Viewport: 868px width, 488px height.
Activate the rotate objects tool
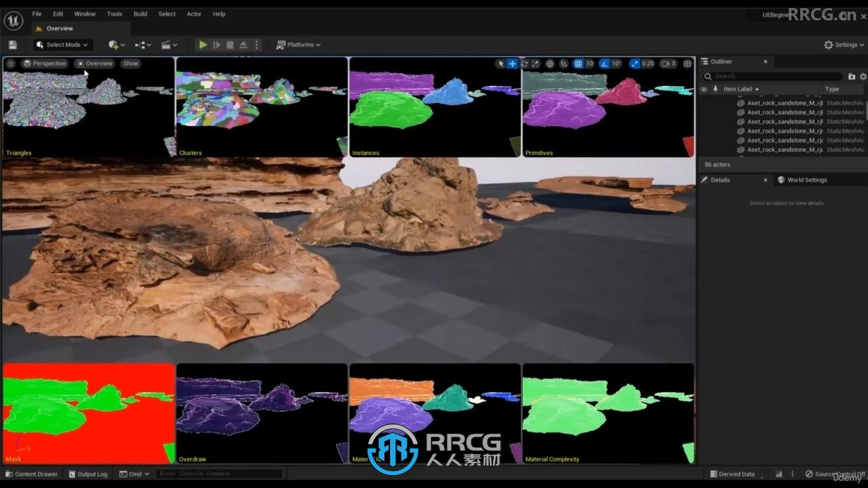524,64
